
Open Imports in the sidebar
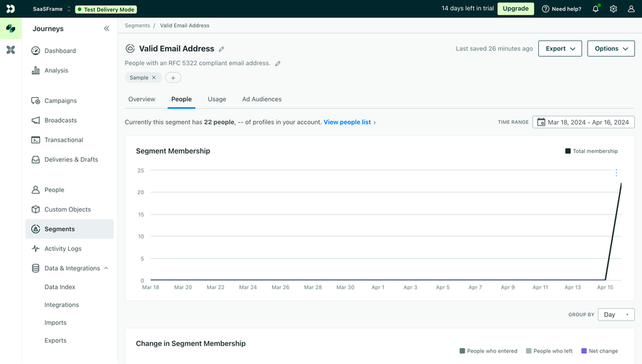[55, 323]
